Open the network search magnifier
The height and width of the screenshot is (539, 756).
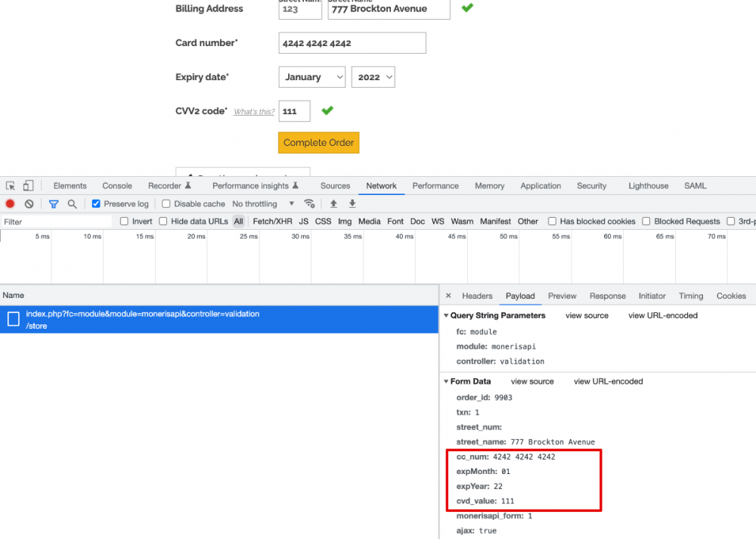click(72, 204)
